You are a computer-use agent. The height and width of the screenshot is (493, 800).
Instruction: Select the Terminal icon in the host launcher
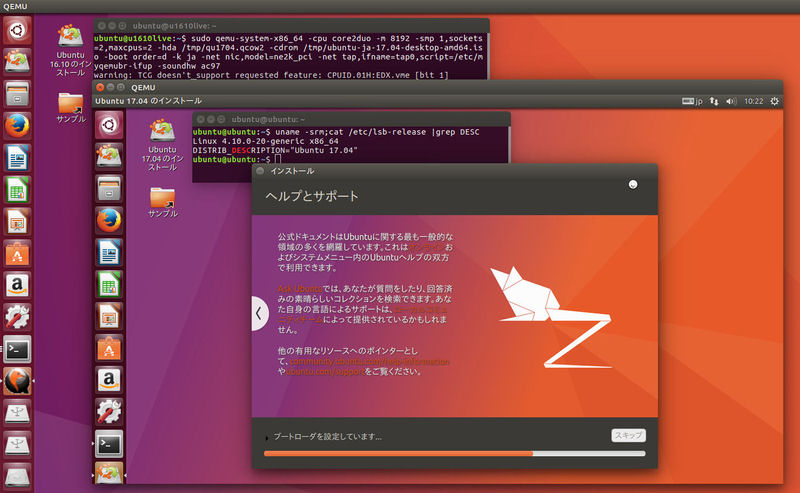pos(17,349)
